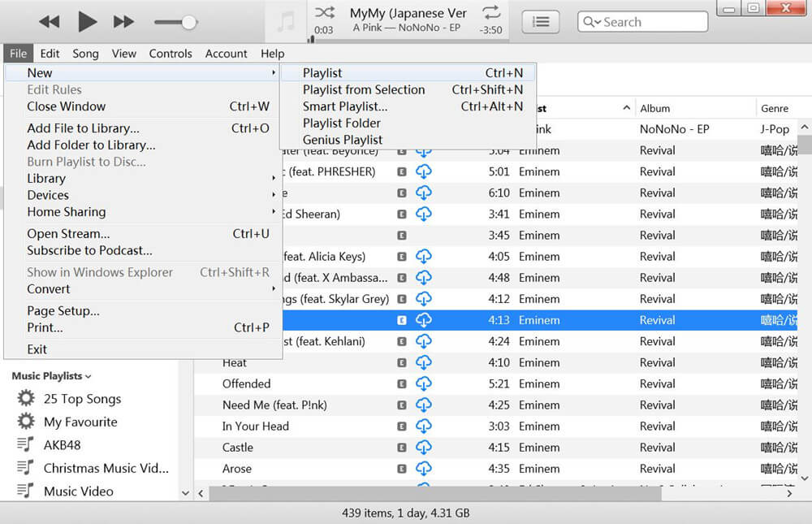Open the View menu
The height and width of the screenshot is (524, 812).
point(123,54)
